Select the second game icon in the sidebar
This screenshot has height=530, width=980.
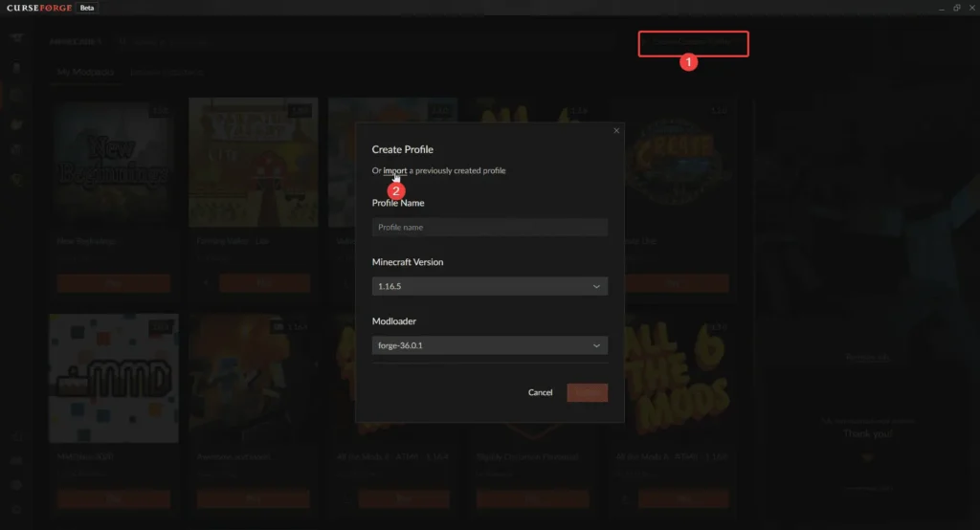coord(17,96)
